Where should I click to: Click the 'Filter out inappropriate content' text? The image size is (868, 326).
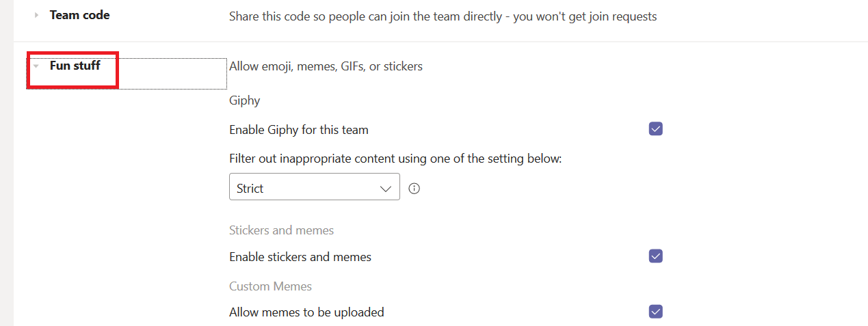395,159
